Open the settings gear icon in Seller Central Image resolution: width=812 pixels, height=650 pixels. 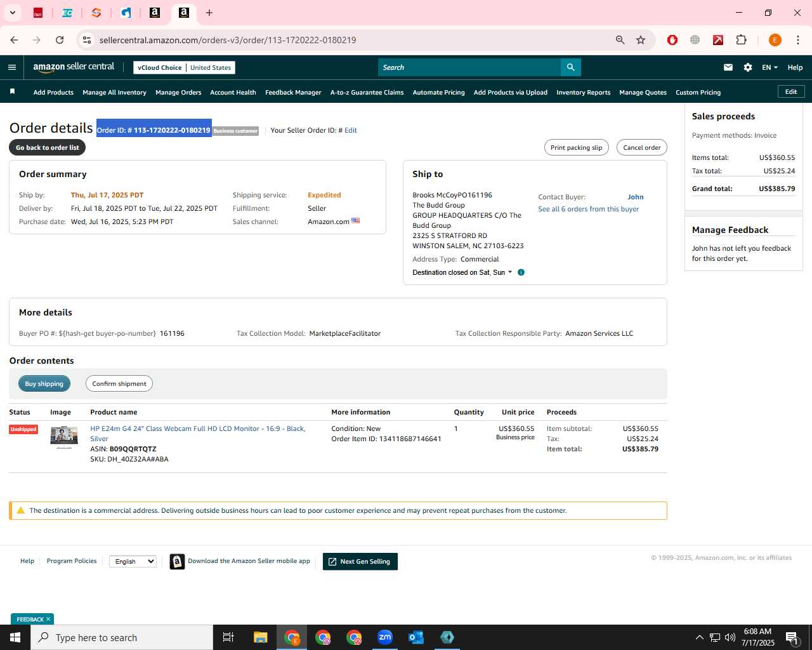(x=748, y=67)
